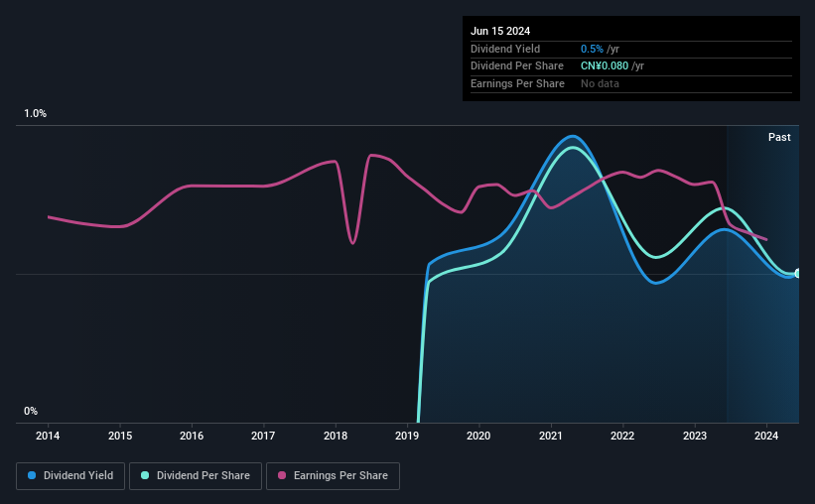Click the No data earnings value
This screenshot has height=504, width=815.
[600, 83]
